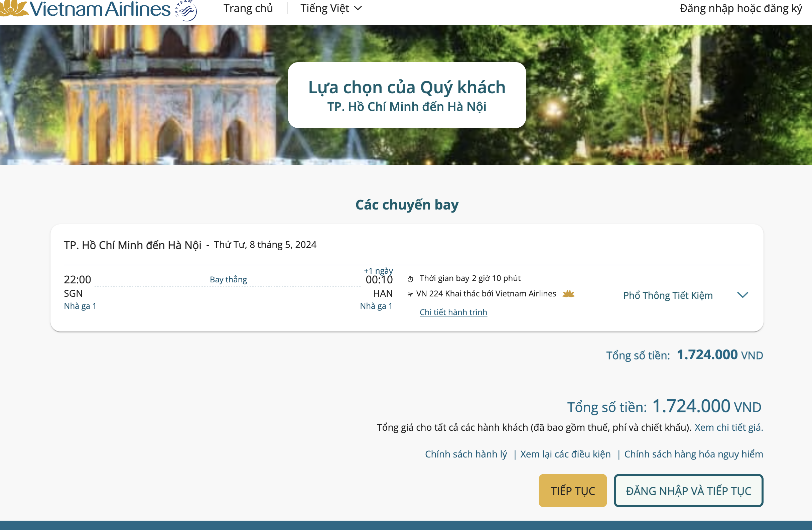
Task: Click the Lựa chọn của Quý khách title
Action: pyautogui.click(x=407, y=87)
